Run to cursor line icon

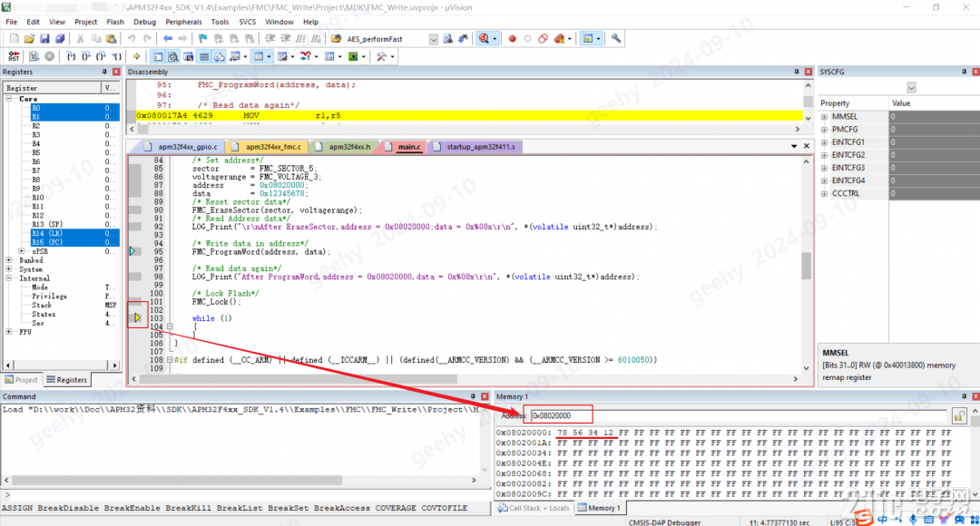click(116, 56)
